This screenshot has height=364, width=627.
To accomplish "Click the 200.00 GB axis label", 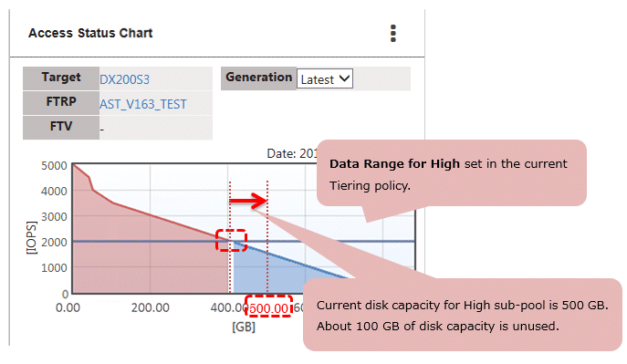I will pyautogui.click(x=151, y=308).
